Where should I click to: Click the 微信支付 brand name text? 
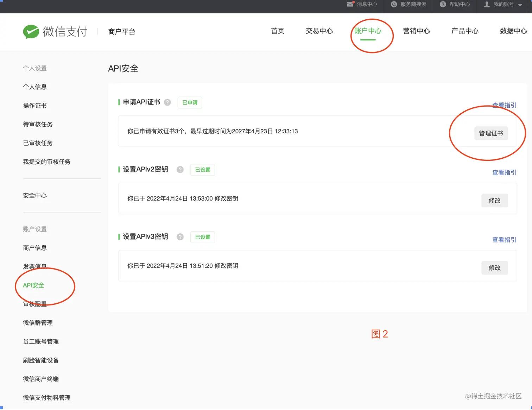click(65, 32)
